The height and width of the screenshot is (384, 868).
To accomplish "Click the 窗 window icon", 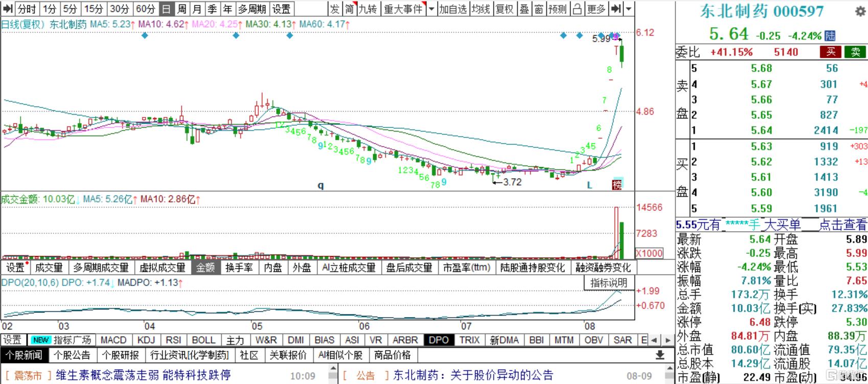I will (x=539, y=9).
